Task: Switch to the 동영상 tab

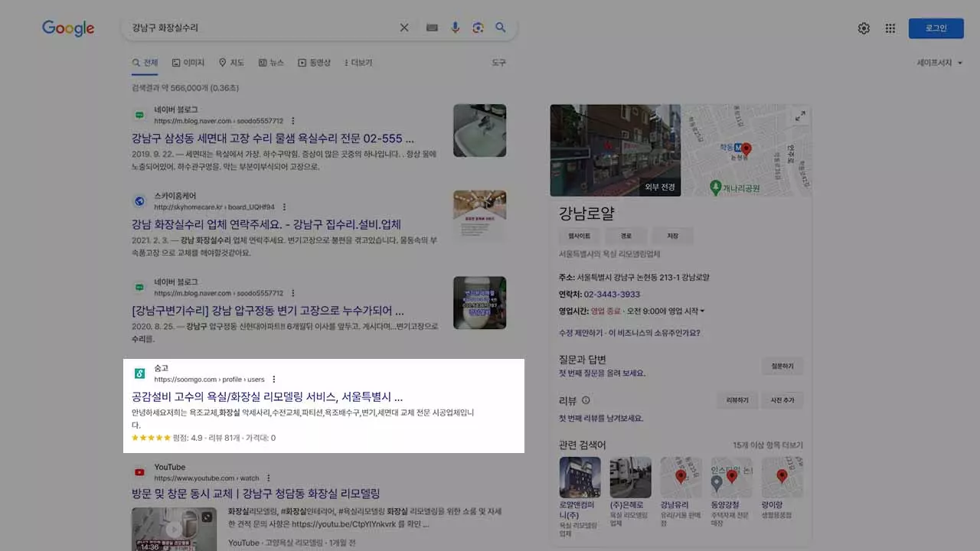Action: click(x=315, y=63)
